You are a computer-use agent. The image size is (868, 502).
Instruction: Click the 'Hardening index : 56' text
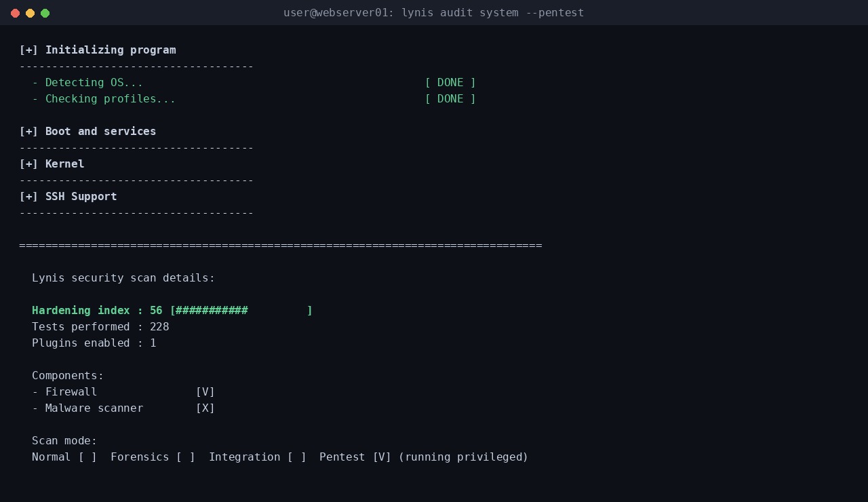click(97, 311)
